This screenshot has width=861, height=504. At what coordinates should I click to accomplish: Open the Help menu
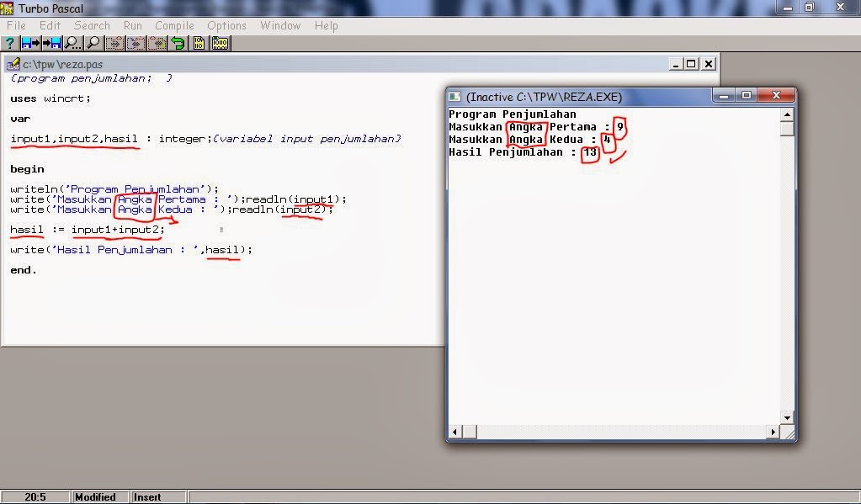click(326, 25)
